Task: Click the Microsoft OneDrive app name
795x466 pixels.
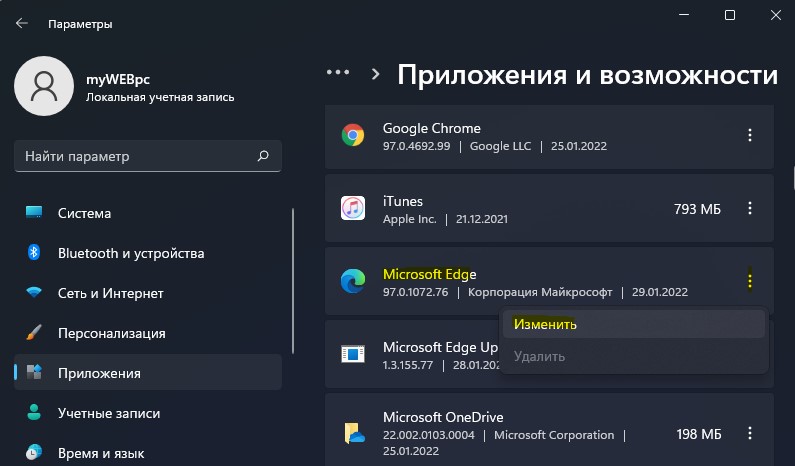Action: click(x=443, y=417)
